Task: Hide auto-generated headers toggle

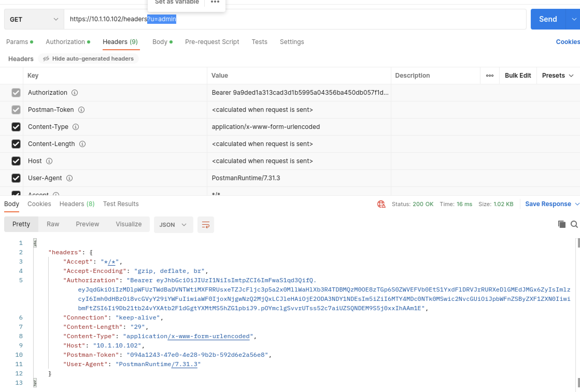Action: [x=88, y=59]
